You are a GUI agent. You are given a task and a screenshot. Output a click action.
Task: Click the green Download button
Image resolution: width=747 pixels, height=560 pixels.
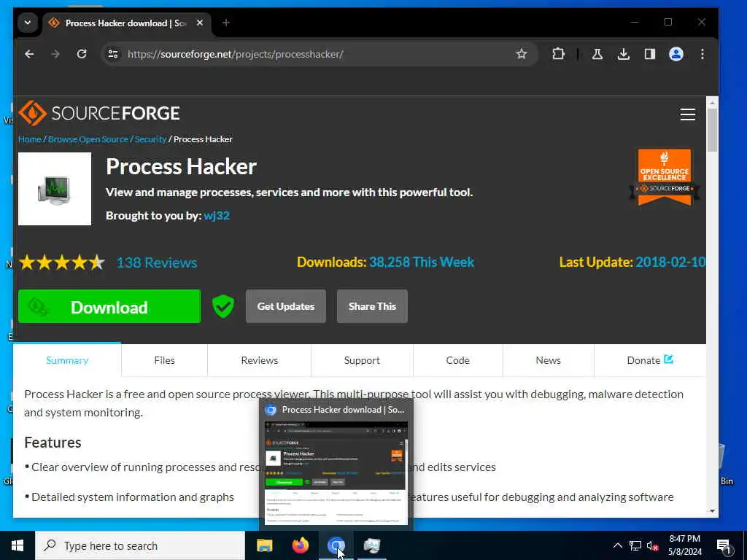pyautogui.click(x=109, y=307)
